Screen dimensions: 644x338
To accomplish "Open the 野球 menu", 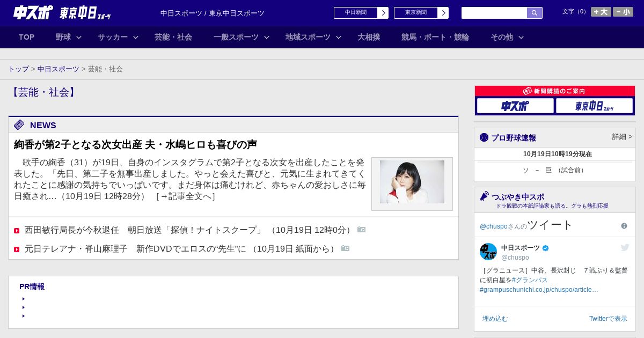I will pos(63,37).
